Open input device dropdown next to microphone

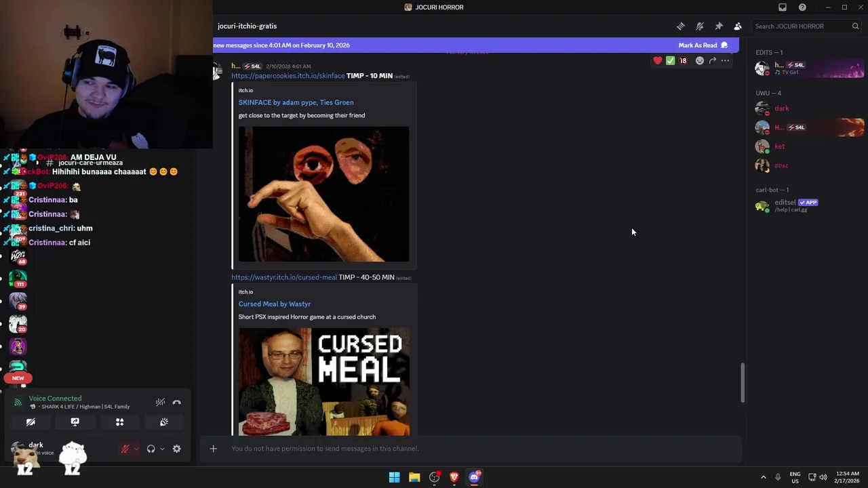136,449
